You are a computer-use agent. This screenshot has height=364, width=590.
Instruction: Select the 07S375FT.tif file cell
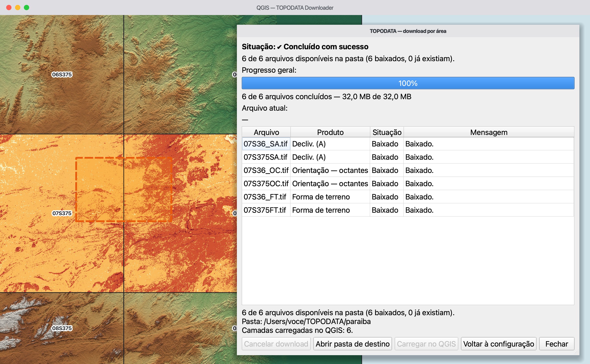click(266, 210)
